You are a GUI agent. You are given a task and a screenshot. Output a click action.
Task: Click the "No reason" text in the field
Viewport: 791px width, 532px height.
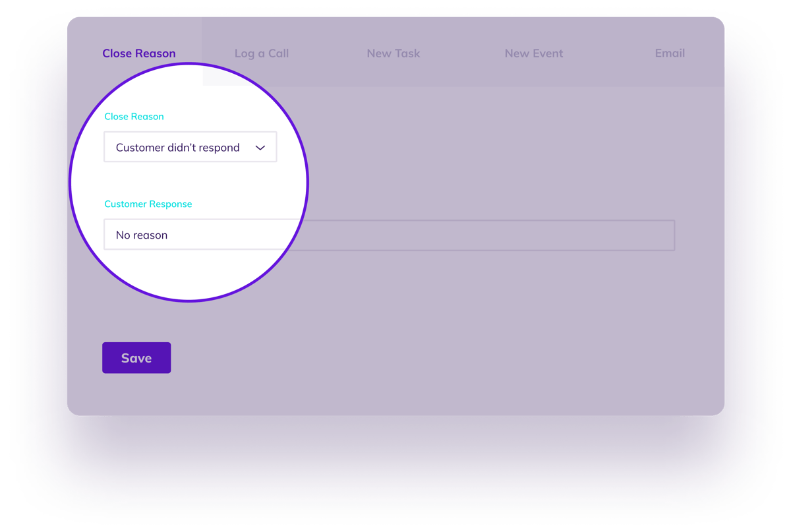click(142, 235)
